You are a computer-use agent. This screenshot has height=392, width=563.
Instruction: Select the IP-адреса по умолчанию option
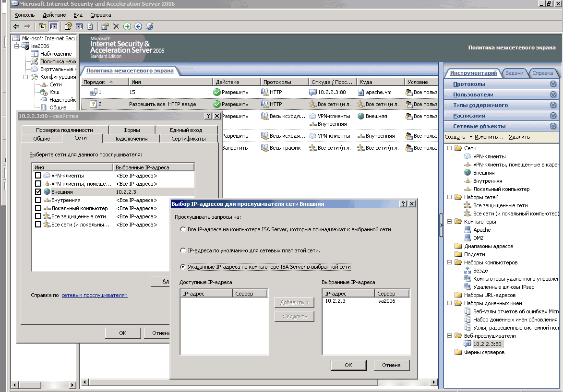click(x=183, y=250)
